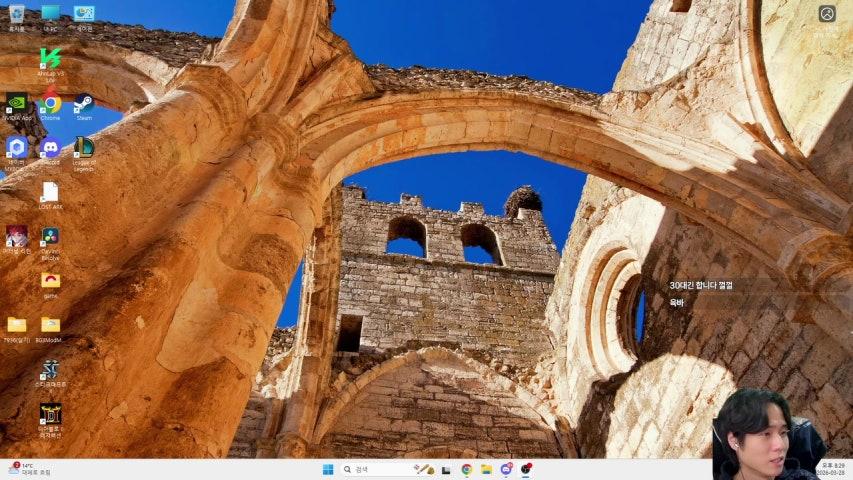Click the Windows Start button

point(328,469)
